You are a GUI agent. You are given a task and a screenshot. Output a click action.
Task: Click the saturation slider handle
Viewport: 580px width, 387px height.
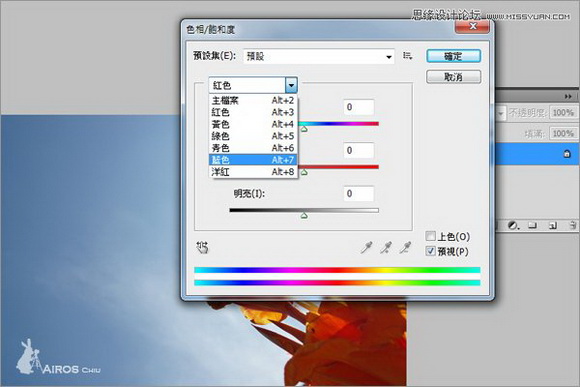click(304, 172)
